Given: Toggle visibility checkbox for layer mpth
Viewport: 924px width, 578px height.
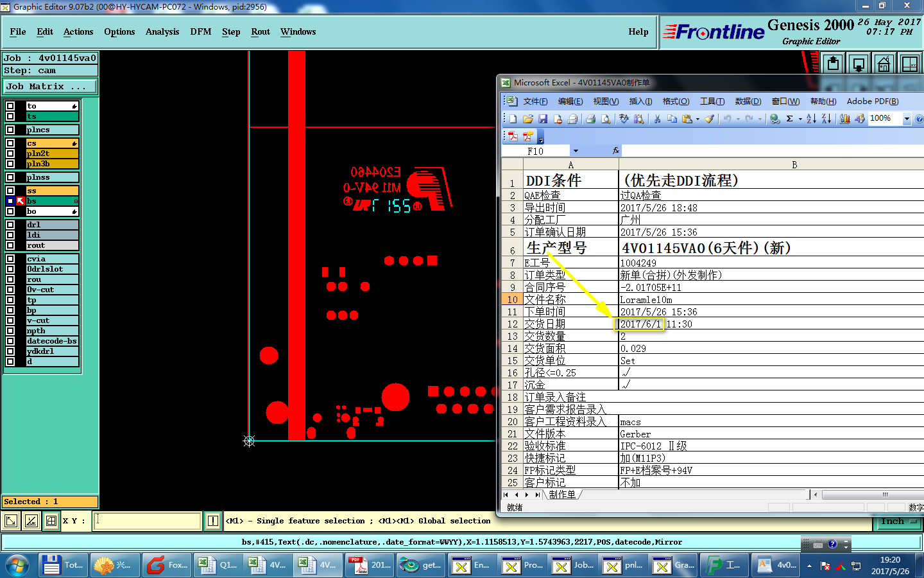Looking at the screenshot, I should pos(10,331).
